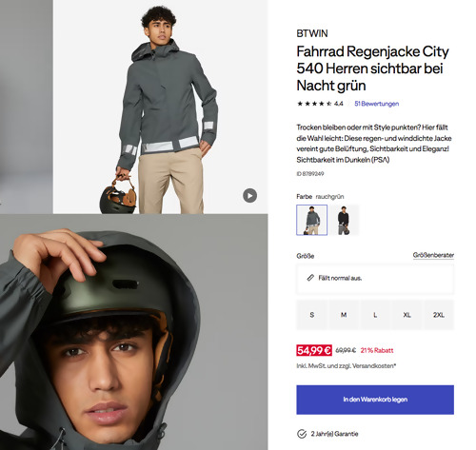Click the partially visible left gallery image

26,107
